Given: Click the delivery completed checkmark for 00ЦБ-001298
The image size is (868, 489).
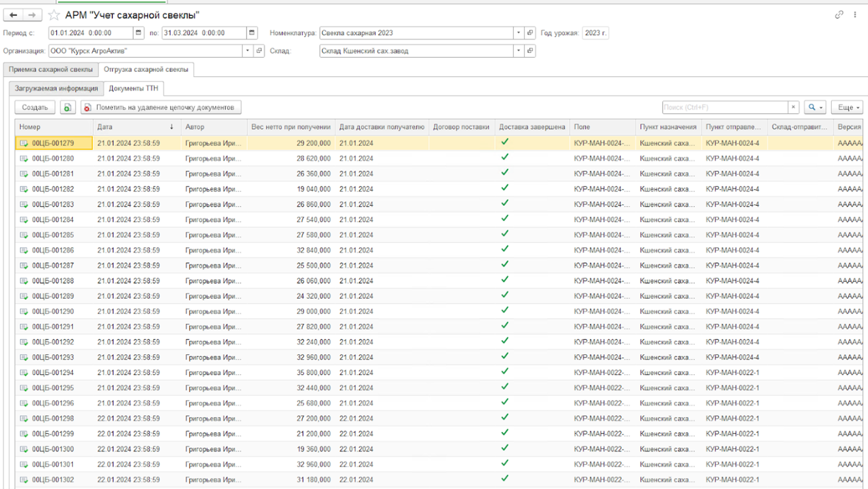Looking at the screenshot, I should [505, 417].
